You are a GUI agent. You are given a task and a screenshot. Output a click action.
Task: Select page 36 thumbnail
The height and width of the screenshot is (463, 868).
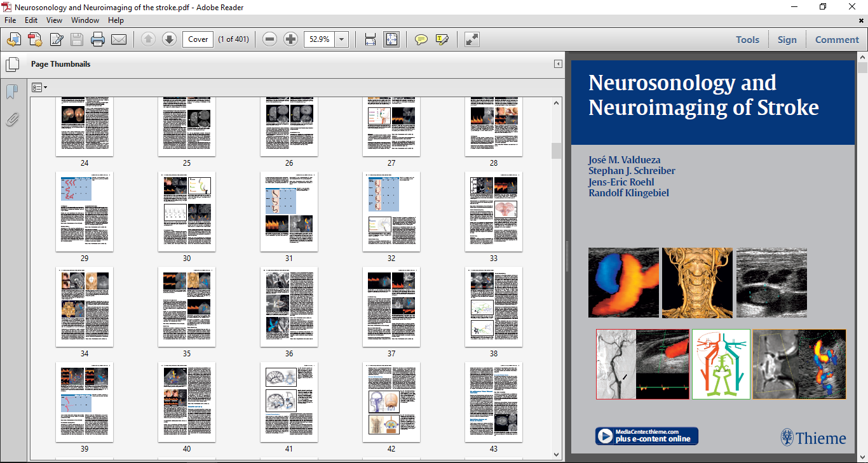(289, 307)
